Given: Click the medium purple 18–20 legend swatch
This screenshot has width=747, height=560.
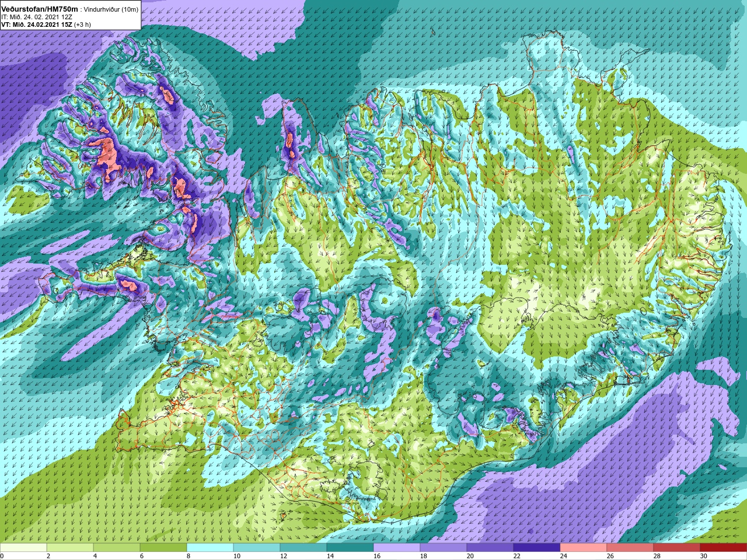Looking at the screenshot, I should (x=444, y=548).
